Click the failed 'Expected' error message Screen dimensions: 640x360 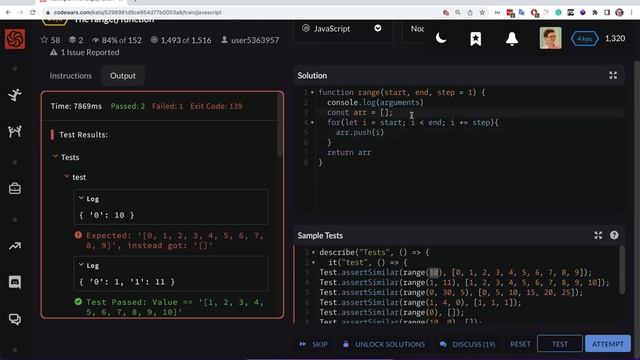pos(175,240)
